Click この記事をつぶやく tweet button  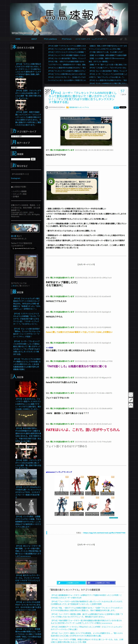pos(71,582)
